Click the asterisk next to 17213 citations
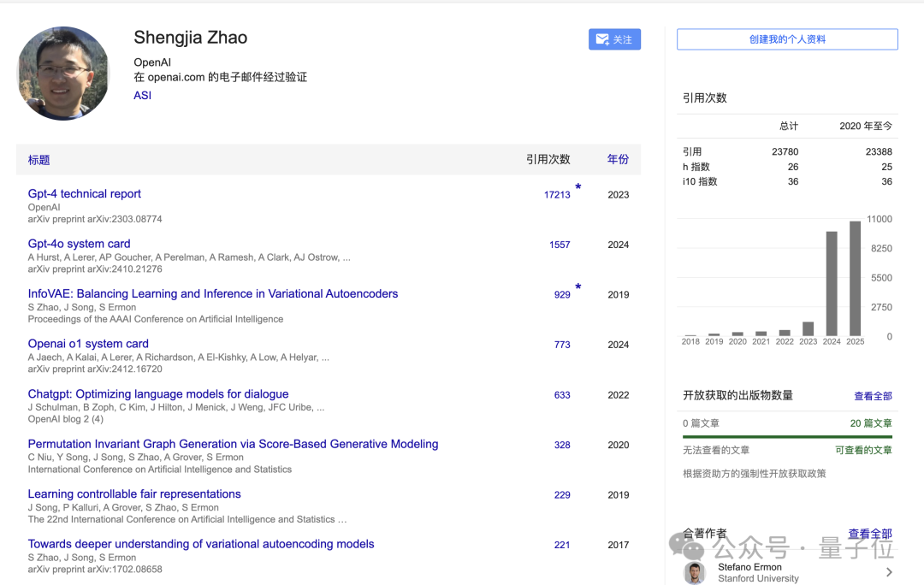Viewport: 924px width, 585px height. [x=577, y=188]
